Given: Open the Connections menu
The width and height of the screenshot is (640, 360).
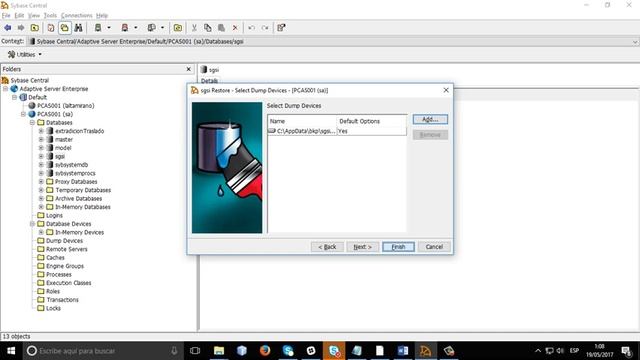Looking at the screenshot, I should coord(76,16).
